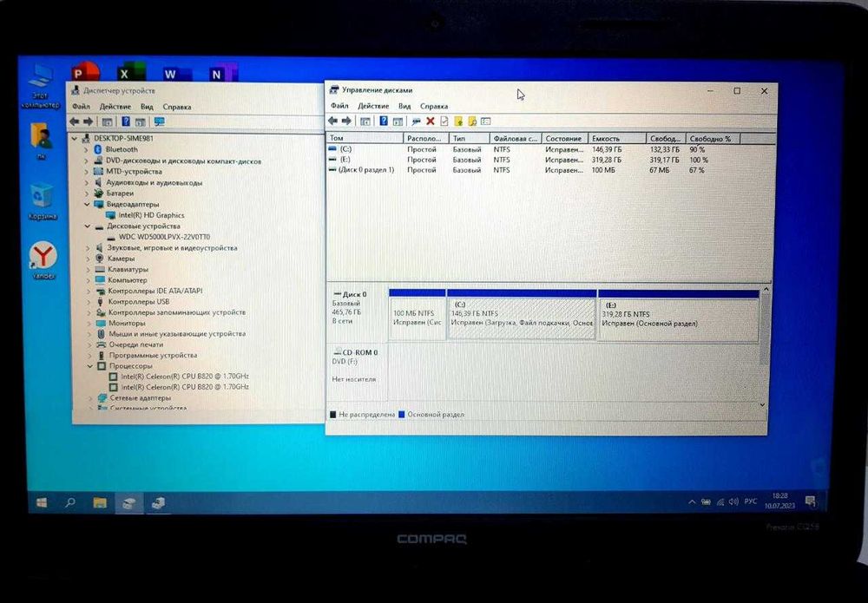Select the (E:) 319,28 ГБ NTFS partition block
The image size is (868, 603).
click(678, 315)
